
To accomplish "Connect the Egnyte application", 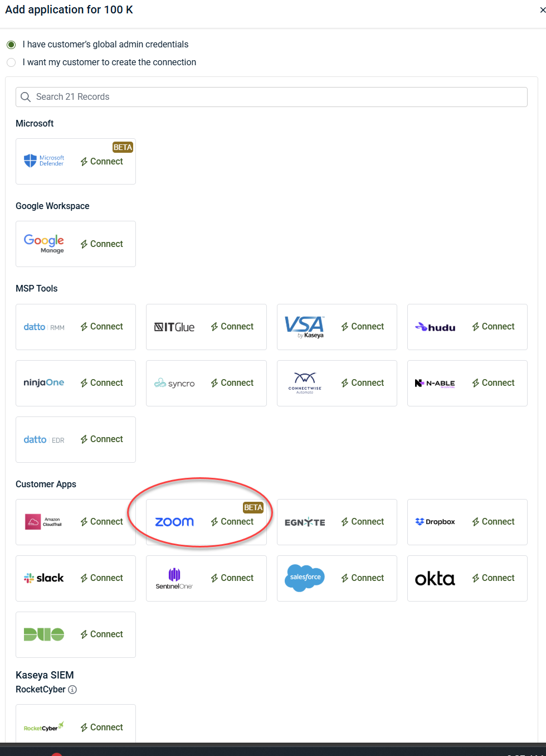I will point(363,522).
